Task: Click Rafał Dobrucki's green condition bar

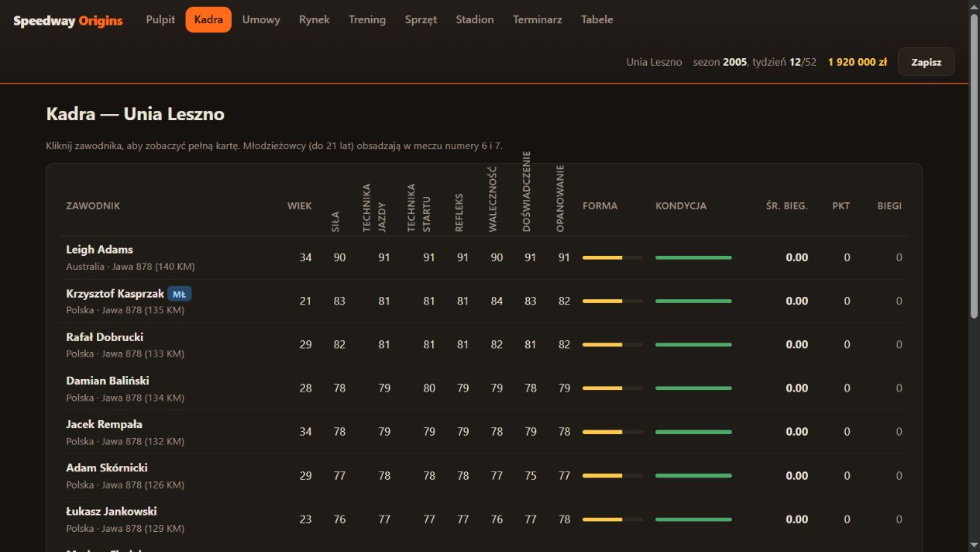Action: tap(693, 344)
